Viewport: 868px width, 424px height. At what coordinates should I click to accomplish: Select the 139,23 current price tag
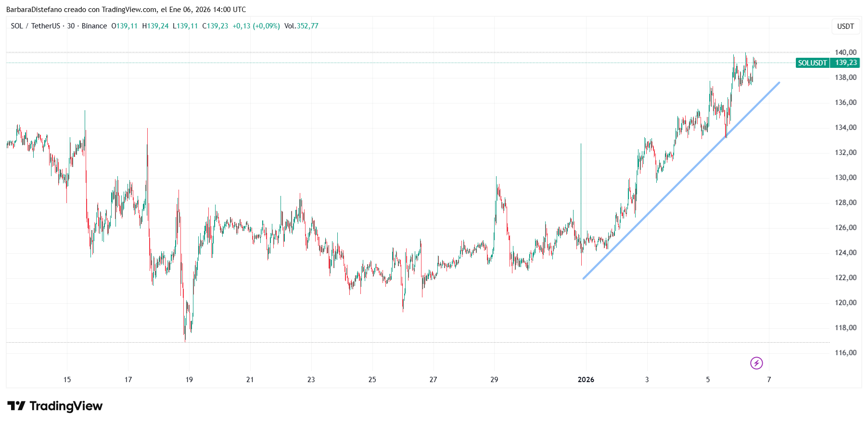tap(845, 63)
